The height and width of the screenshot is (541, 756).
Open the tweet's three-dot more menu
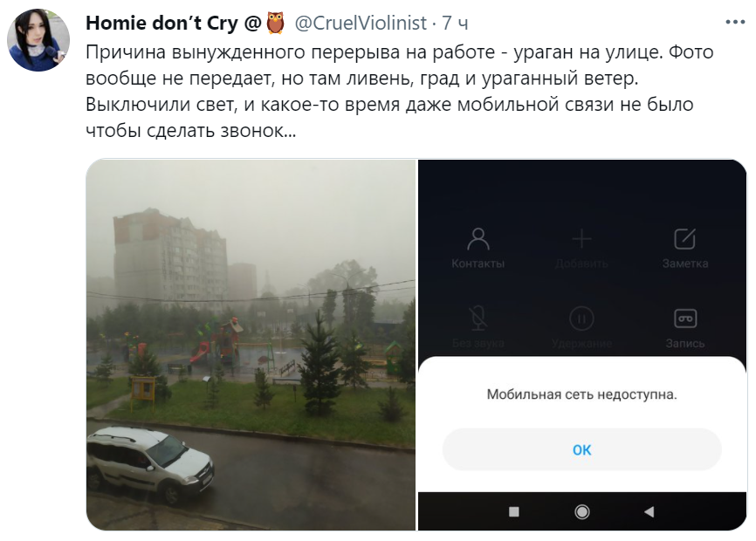[735, 22]
